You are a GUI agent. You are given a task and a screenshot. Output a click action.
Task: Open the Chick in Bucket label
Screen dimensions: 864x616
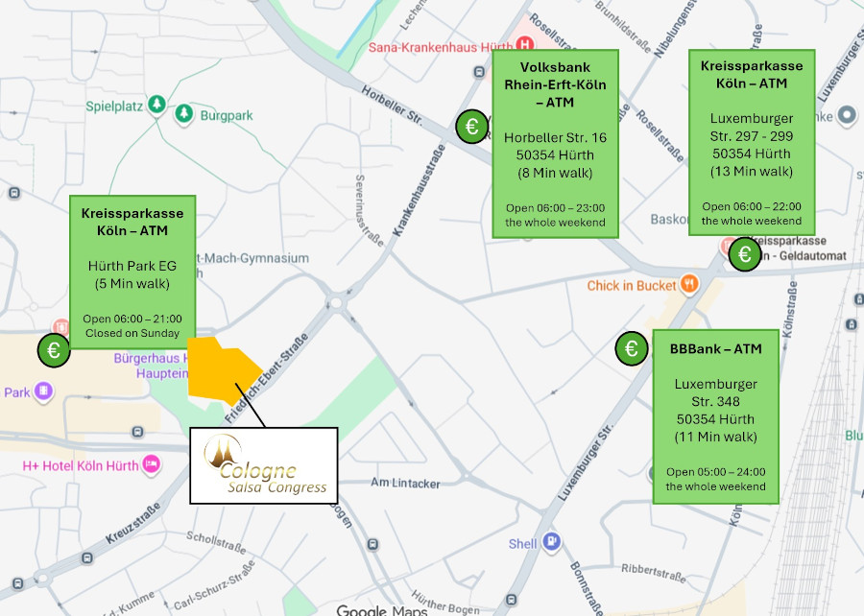click(x=632, y=286)
